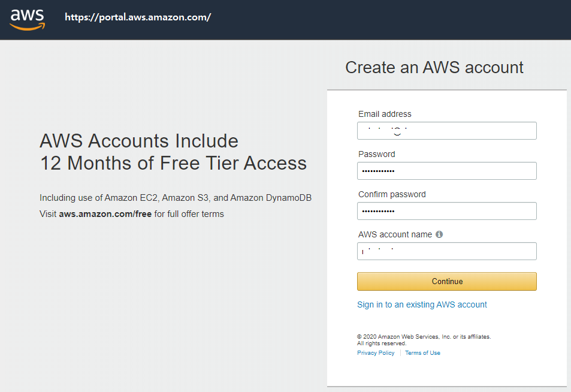Screen dimensions: 571x392
Task: Focus the Password input field
Action: 447,171
